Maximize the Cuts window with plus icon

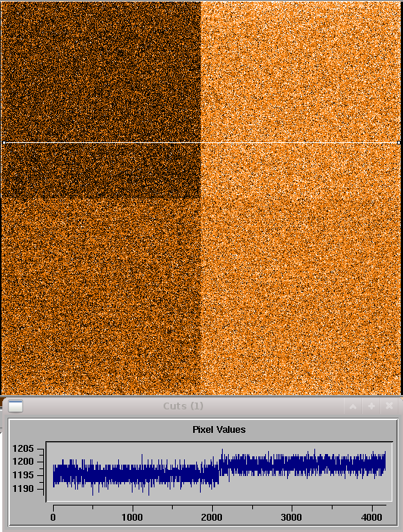point(371,406)
